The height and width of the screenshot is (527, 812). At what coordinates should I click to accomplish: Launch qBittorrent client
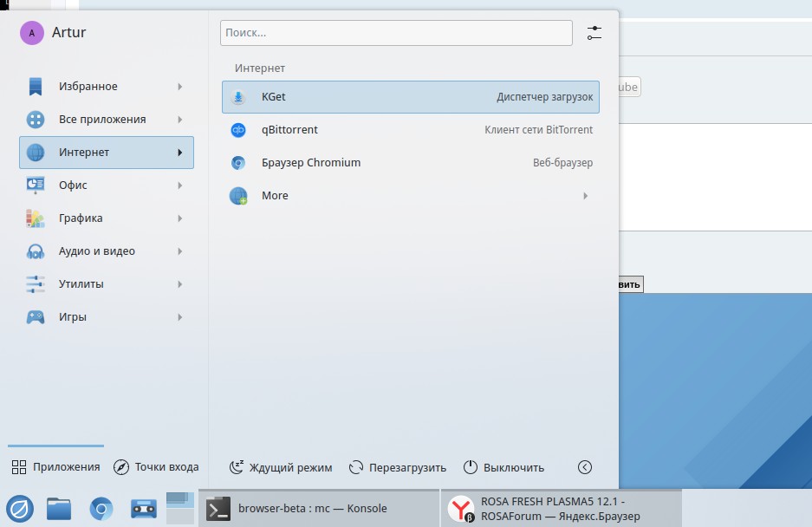click(x=411, y=129)
